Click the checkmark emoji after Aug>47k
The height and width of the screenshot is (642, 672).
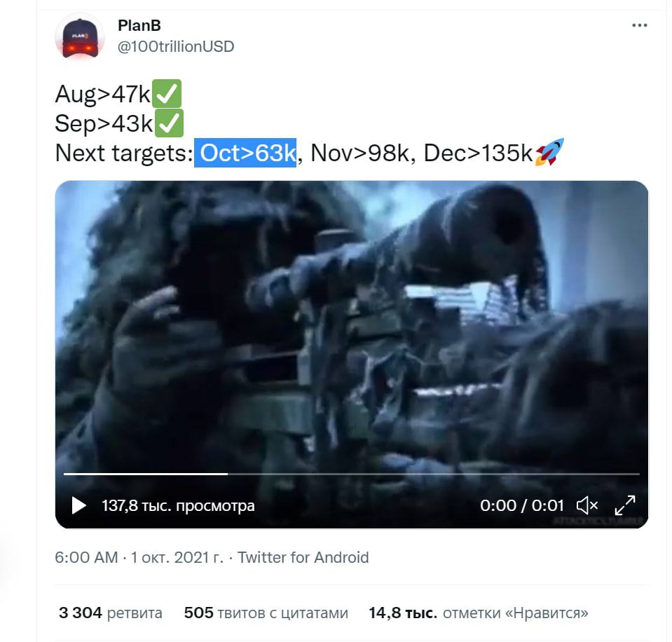click(167, 93)
